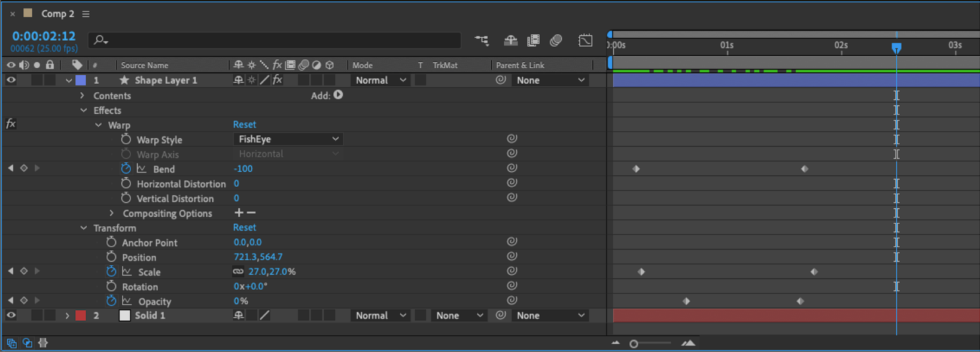Open Solid 1 Parent None dropdown
This screenshot has height=352, width=980.
550,315
